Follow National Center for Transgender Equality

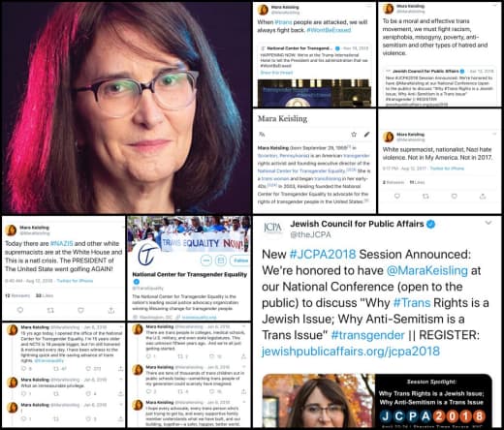(240, 261)
